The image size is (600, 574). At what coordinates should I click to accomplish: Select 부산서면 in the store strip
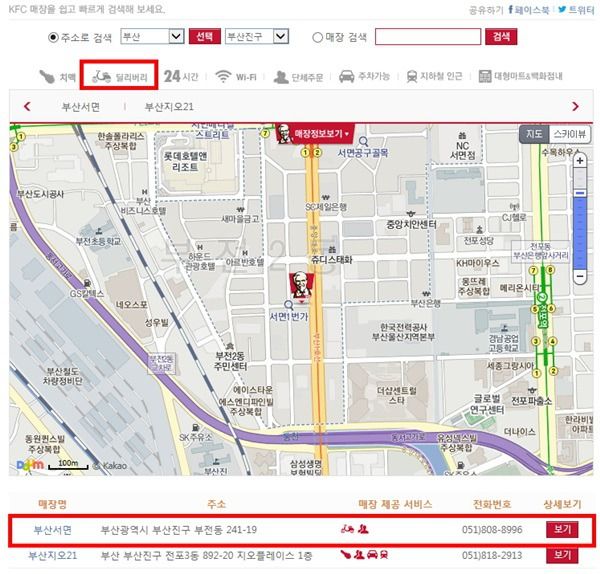(x=81, y=107)
